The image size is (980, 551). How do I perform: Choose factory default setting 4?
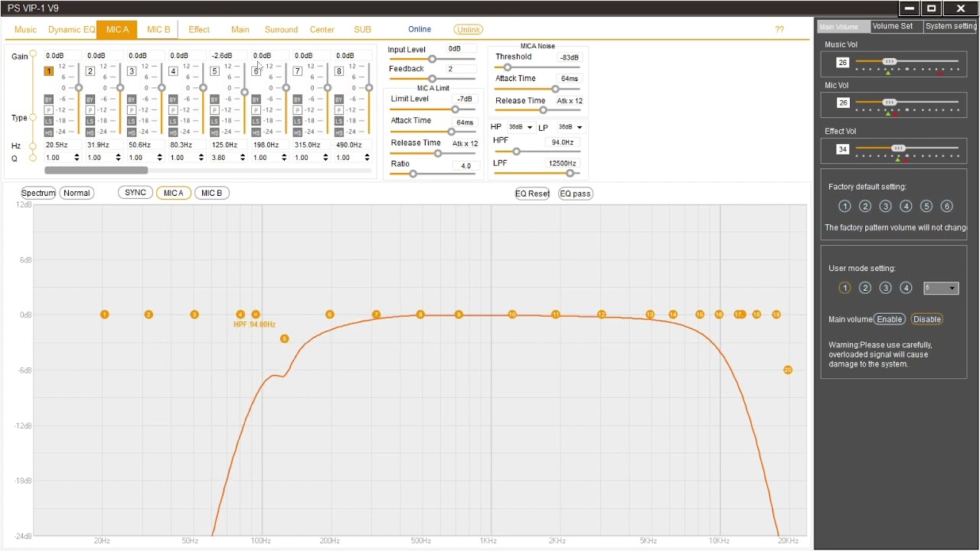[x=906, y=206]
